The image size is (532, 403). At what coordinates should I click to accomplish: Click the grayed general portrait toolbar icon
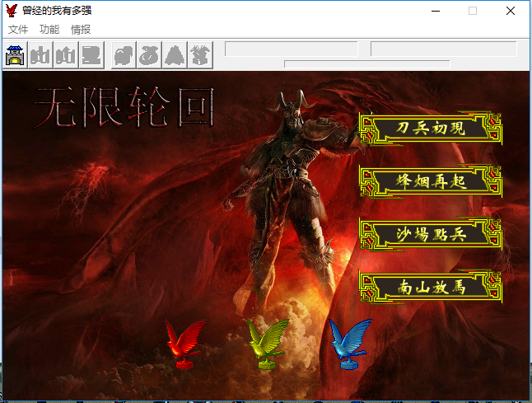(x=91, y=55)
